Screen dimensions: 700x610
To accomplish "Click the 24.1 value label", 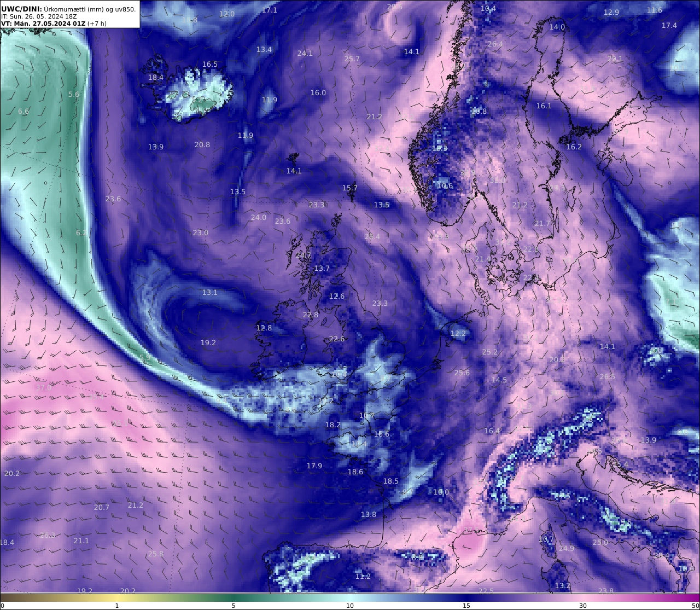I will click(305, 53).
